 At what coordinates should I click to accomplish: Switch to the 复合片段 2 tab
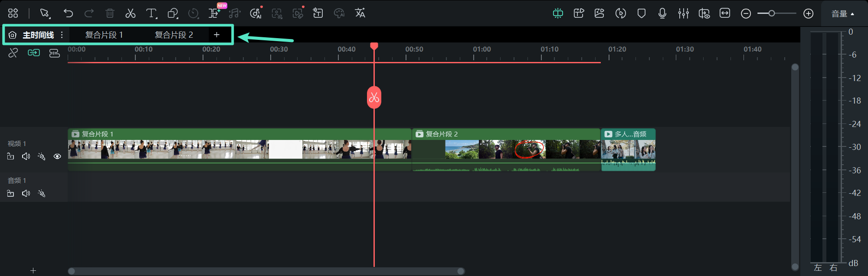[x=174, y=35]
